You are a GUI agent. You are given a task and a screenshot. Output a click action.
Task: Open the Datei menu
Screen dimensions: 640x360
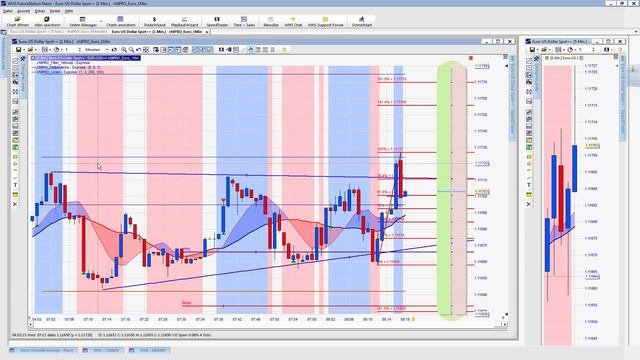point(7,11)
